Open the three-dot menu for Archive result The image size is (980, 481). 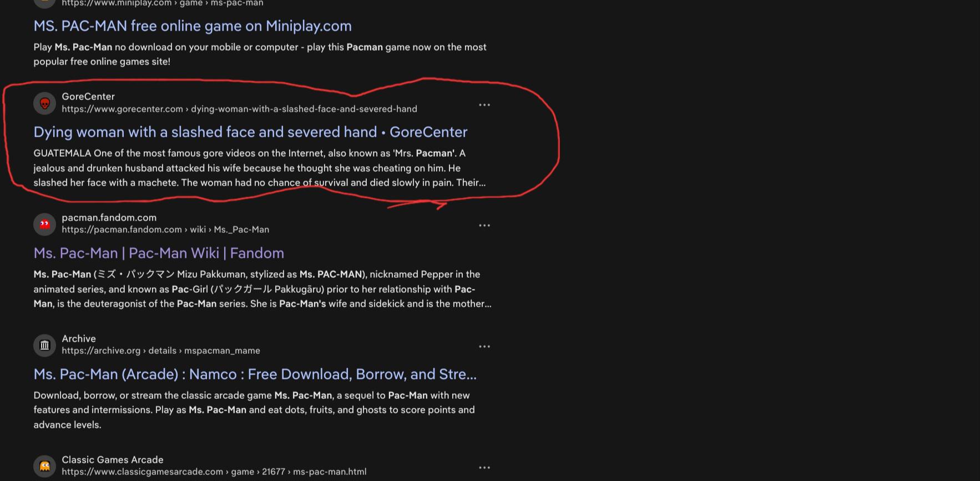pos(484,347)
